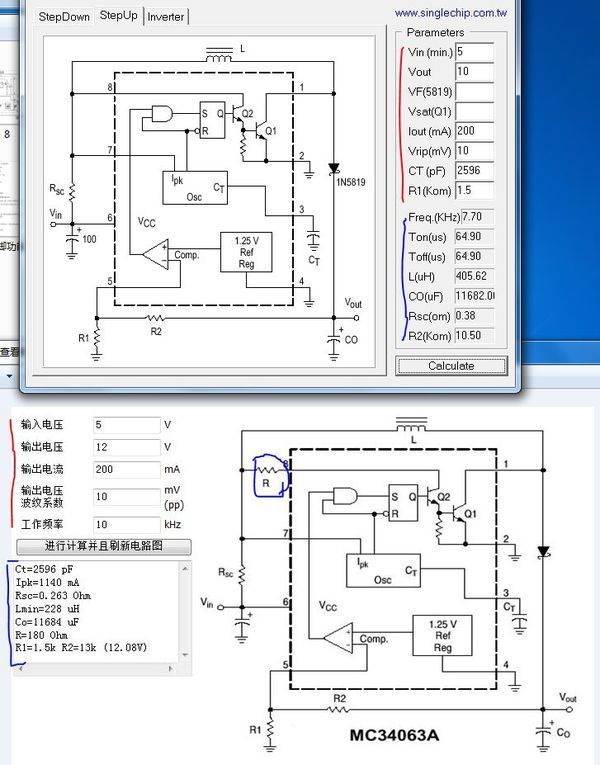Click the Vout input field
The height and width of the screenshot is (765, 600).
tap(474, 72)
